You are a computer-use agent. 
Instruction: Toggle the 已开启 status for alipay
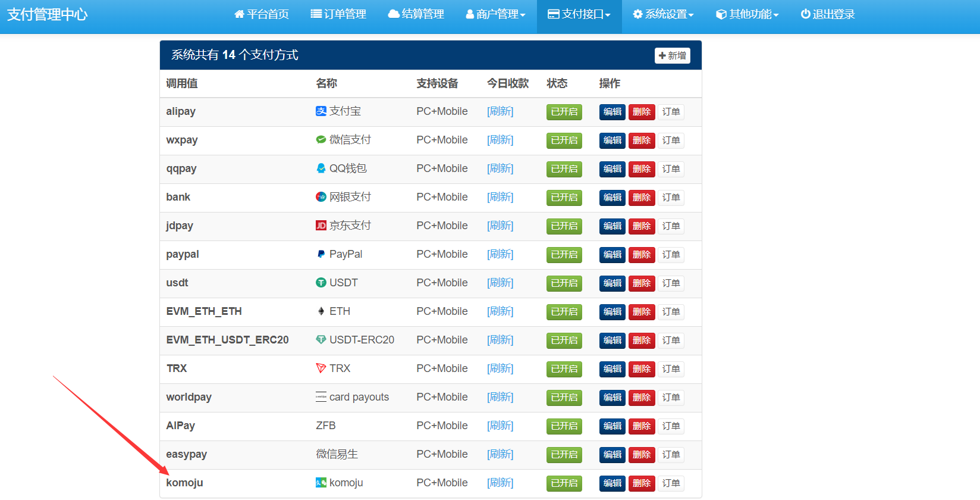coord(564,112)
